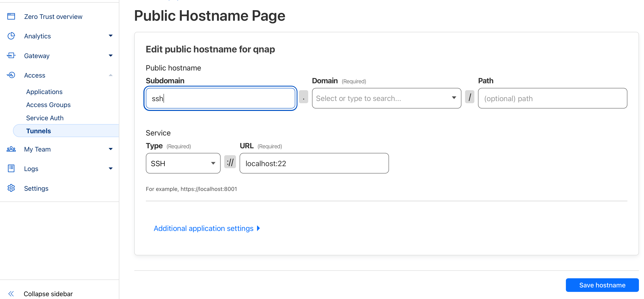
Task: Click the Gateway sidebar icon
Action: pyautogui.click(x=11, y=55)
